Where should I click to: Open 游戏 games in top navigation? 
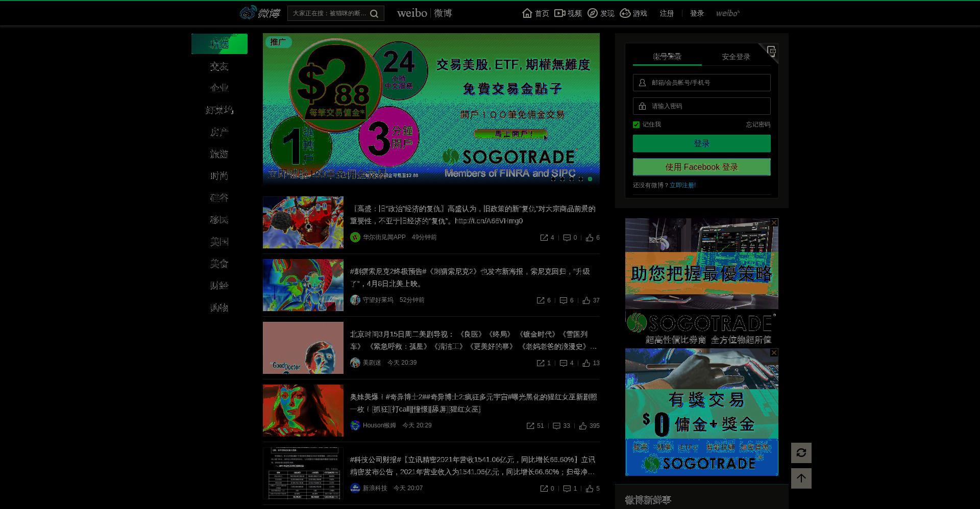pyautogui.click(x=633, y=13)
